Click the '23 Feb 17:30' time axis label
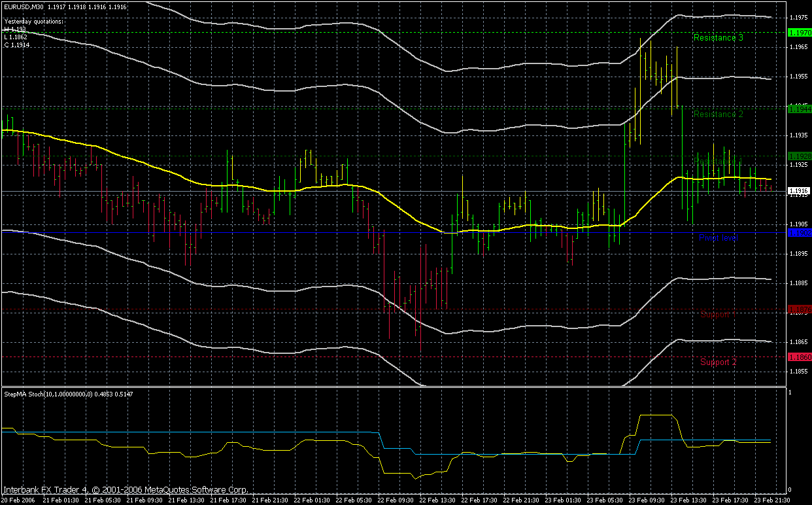This screenshot has width=812, height=505. pyautogui.click(x=731, y=500)
